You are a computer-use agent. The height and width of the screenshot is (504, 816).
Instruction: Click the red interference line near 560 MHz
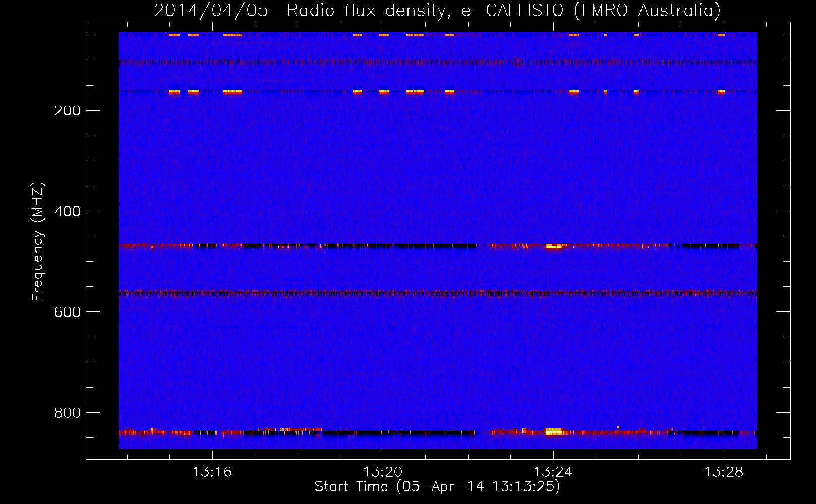click(438, 293)
